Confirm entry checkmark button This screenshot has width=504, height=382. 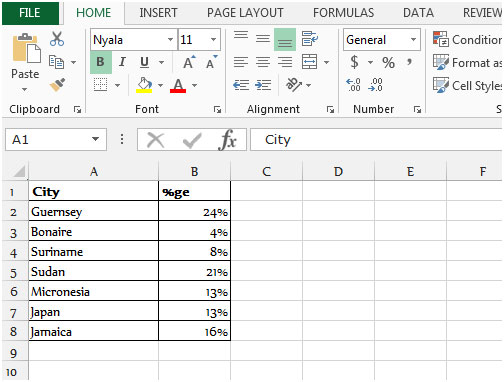pyautogui.click(x=192, y=140)
